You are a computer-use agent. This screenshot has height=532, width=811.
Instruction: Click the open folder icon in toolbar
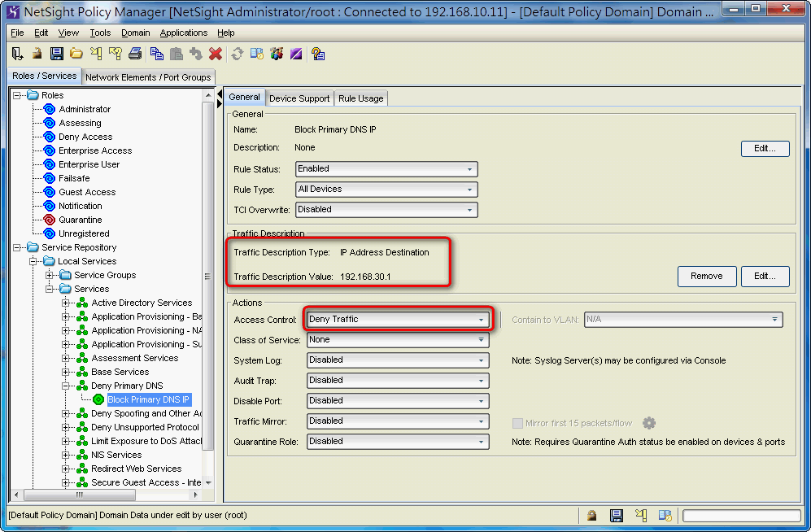76,54
